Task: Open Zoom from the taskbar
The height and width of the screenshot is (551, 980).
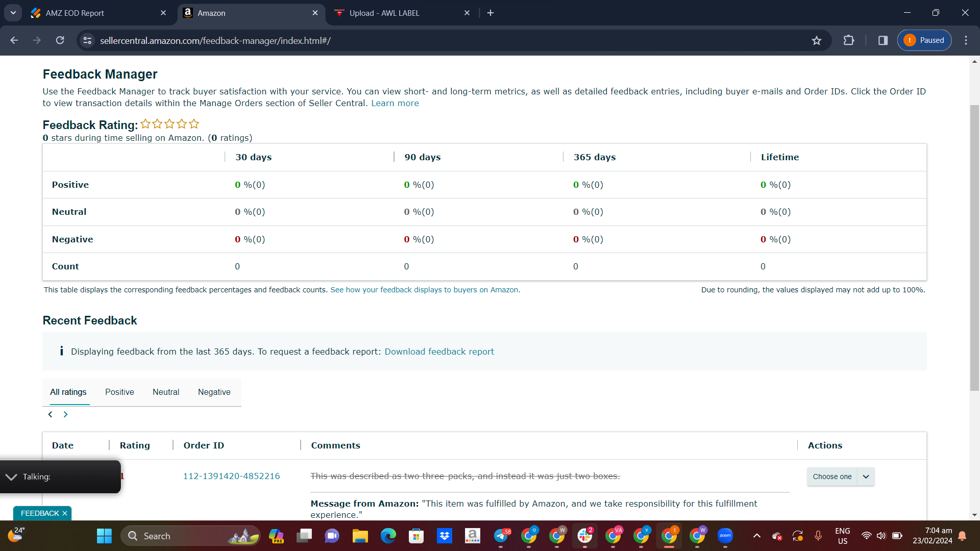Action: (x=725, y=536)
